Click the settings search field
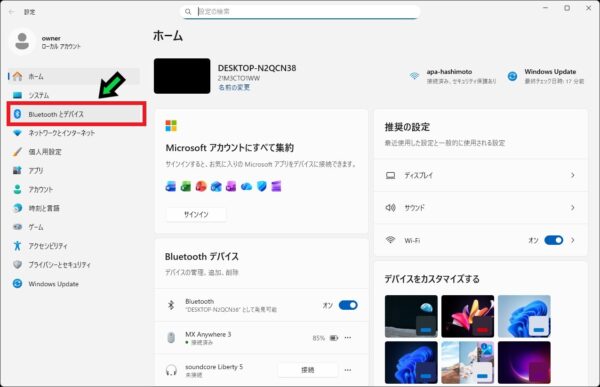The height and width of the screenshot is (387, 600). (x=300, y=12)
